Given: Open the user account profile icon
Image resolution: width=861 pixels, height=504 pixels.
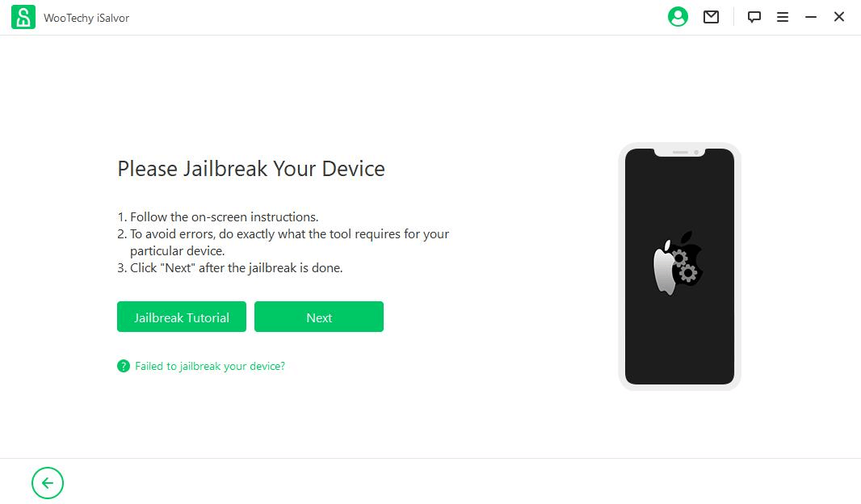Looking at the screenshot, I should 678,17.
